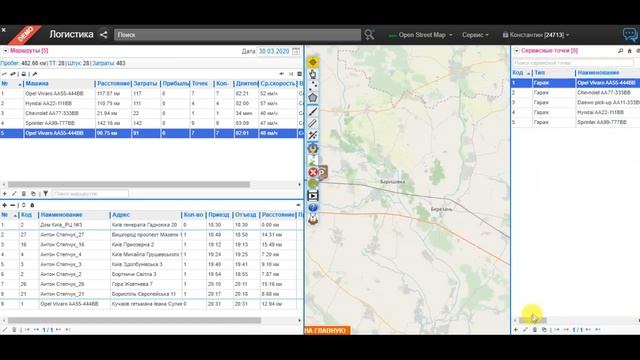Click the copy icon under routes table
This screenshot has height=360, width=640.
pyautogui.click(x=33, y=193)
